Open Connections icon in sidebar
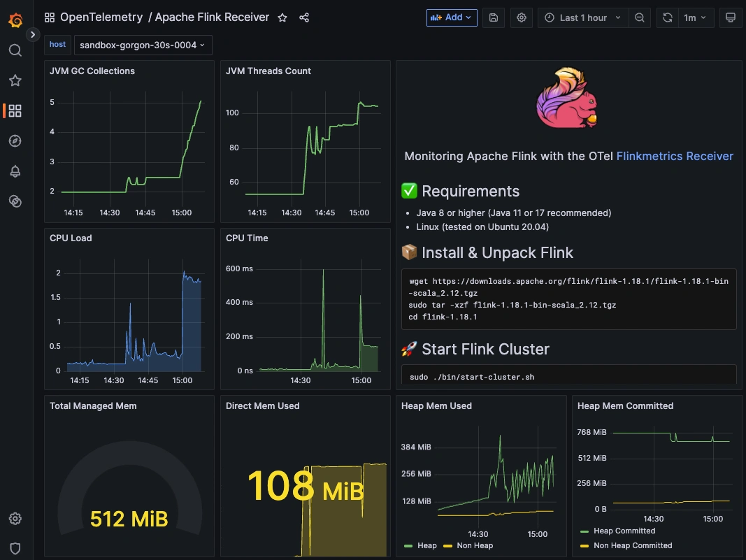Screen dimensions: 746x560 pyautogui.click(x=15, y=201)
